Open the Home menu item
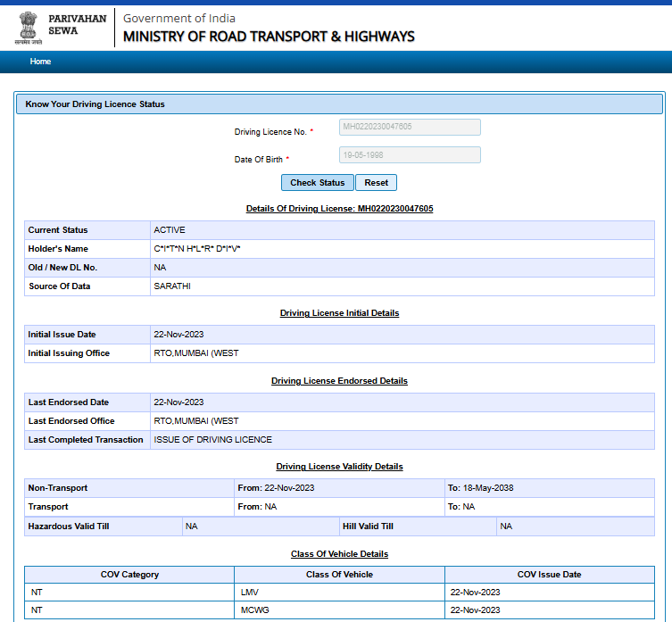This screenshot has height=622, width=672. pyautogui.click(x=40, y=62)
